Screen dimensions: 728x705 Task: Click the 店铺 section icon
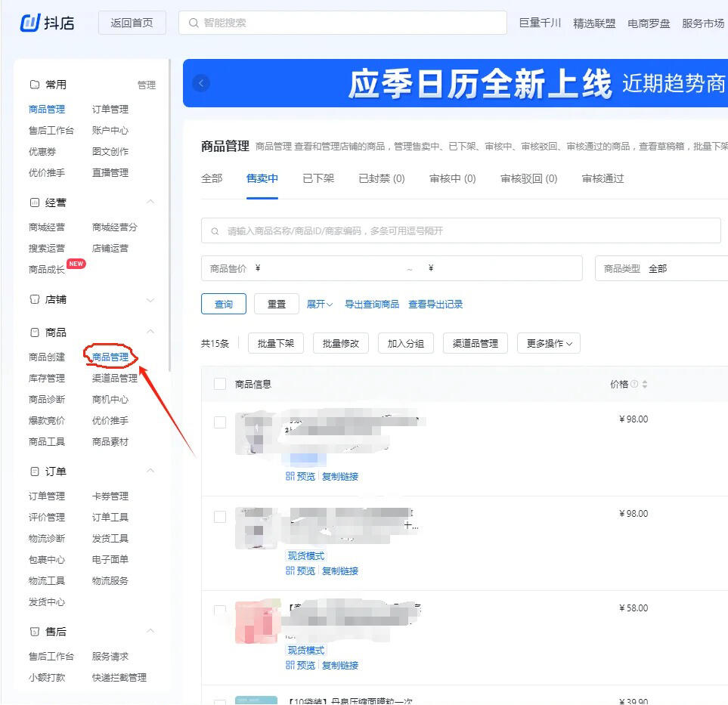tap(34, 299)
